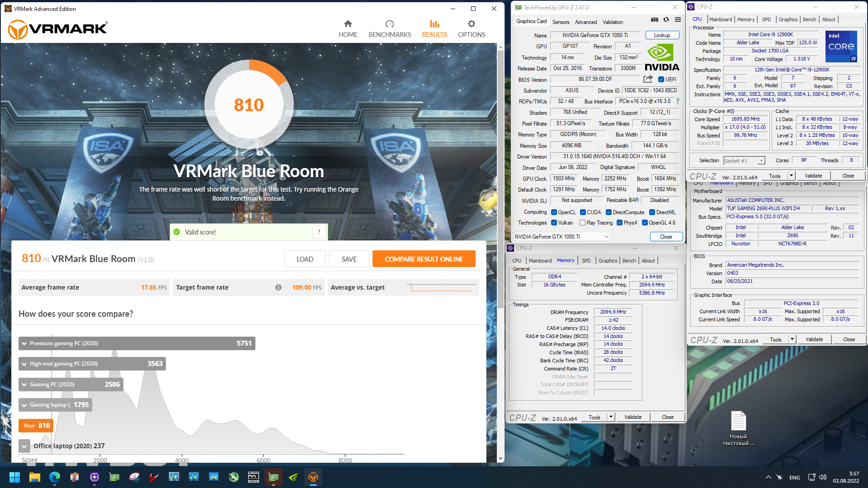Open GPU-Z hamburger menu icon

click(x=678, y=20)
